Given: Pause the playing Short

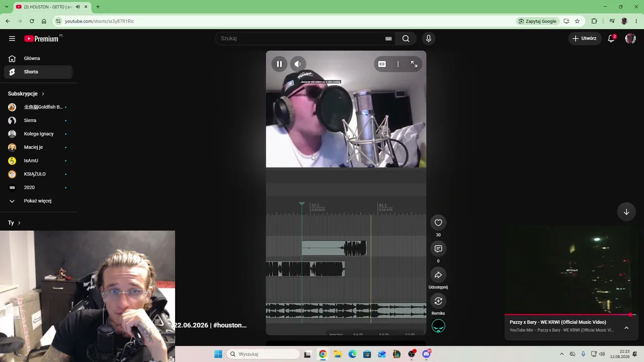Looking at the screenshot, I should pos(279,64).
